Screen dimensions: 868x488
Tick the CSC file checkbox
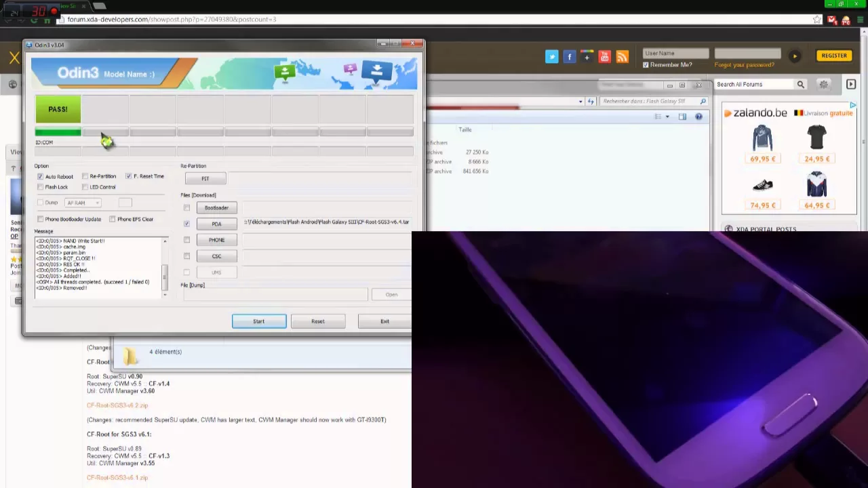pyautogui.click(x=186, y=256)
